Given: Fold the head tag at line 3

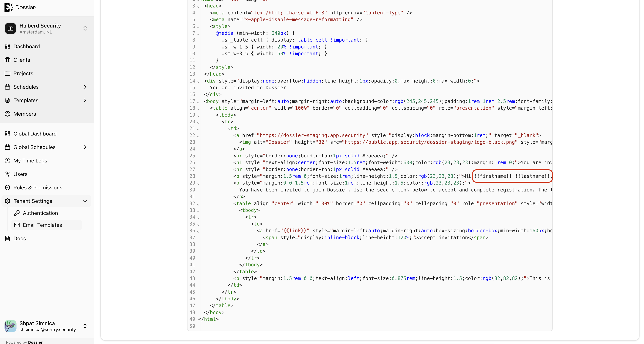Looking at the screenshot, I should click(198, 7).
